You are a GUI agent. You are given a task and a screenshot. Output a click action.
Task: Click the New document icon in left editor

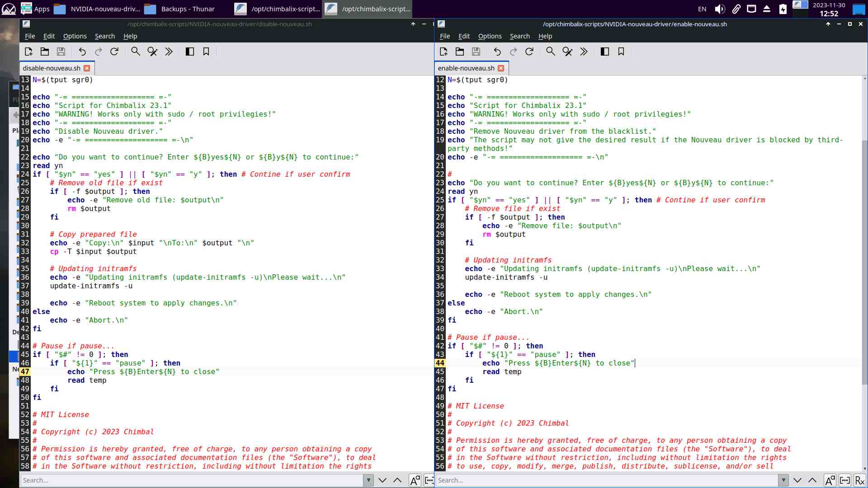click(x=28, y=52)
